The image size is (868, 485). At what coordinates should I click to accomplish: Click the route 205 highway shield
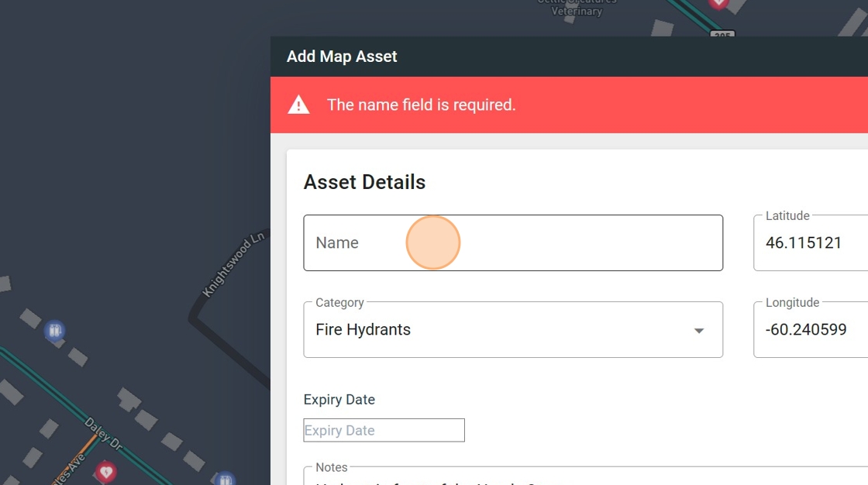click(722, 34)
